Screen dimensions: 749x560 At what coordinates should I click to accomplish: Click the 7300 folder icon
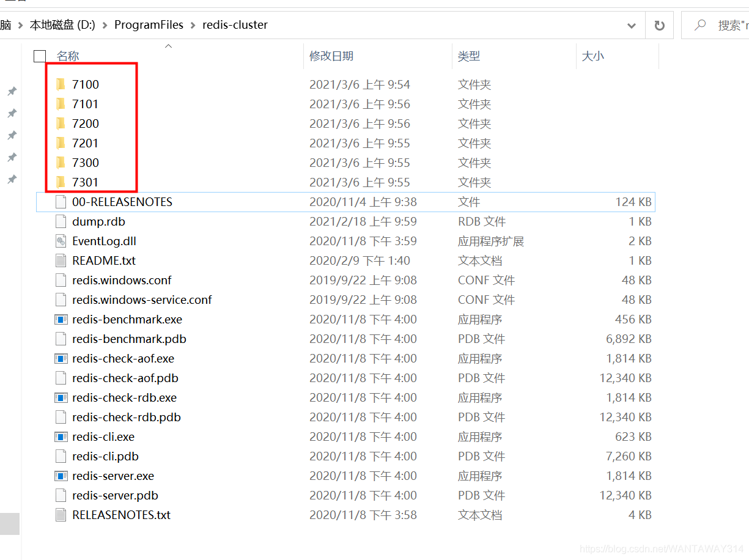[61, 163]
